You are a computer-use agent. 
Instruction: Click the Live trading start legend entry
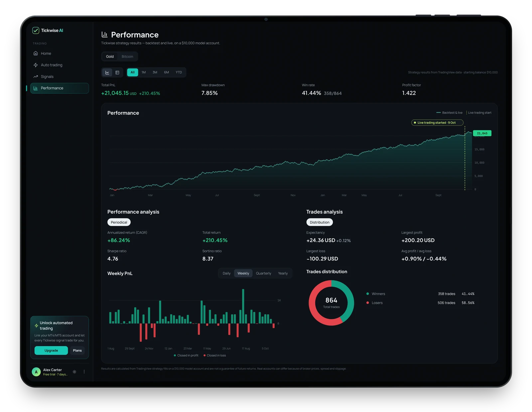point(479,113)
